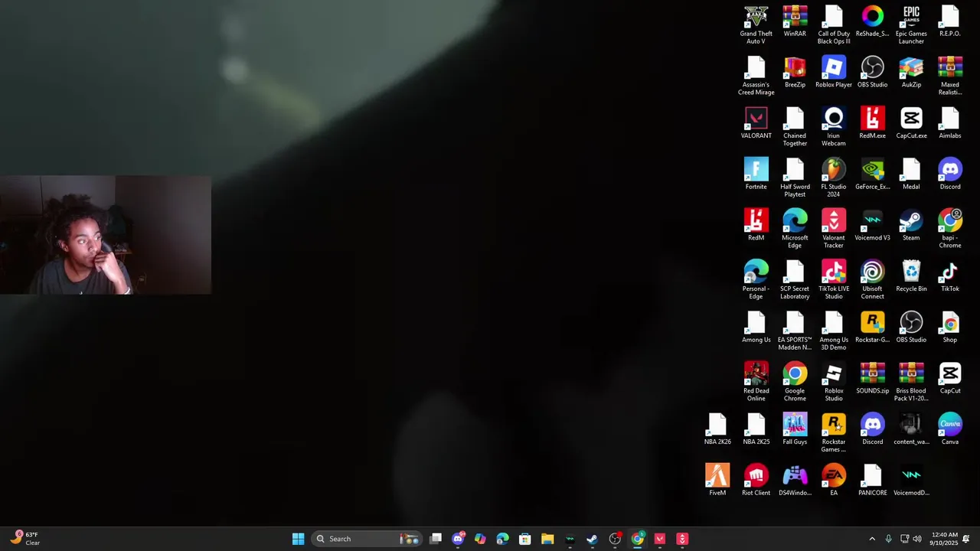
Task: Launch Roblox Player from the desktop
Action: pyautogui.click(x=834, y=73)
